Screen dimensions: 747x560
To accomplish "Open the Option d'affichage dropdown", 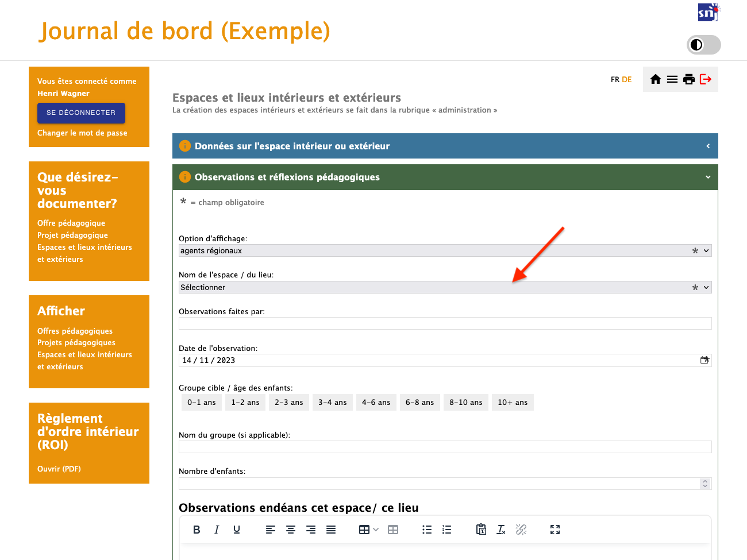I will [445, 250].
